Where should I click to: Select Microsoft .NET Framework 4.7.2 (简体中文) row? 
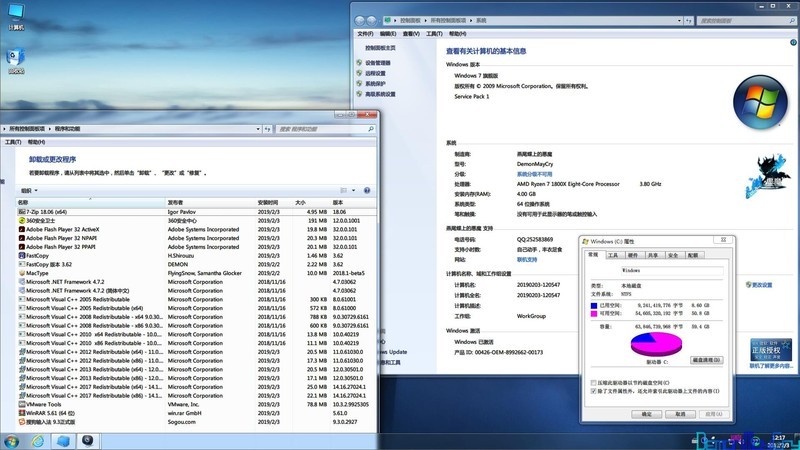[x=194, y=291]
